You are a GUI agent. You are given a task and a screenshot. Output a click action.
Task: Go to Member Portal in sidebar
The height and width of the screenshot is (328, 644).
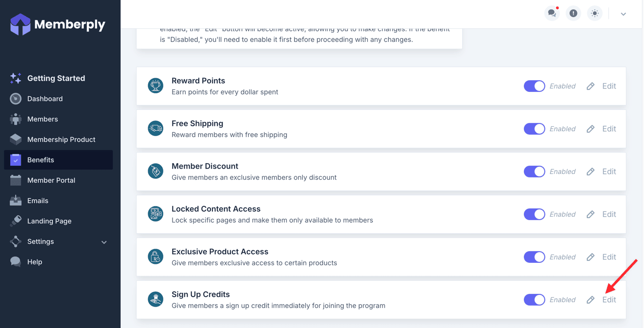coord(51,180)
